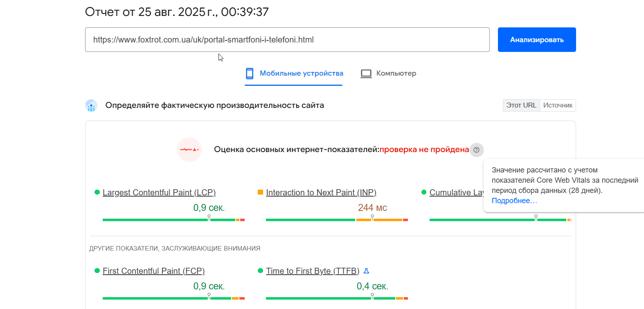This screenshot has width=644, height=309.
Task: Select the Компьютер tab
Action: pyautogui.click(x=388, y=74)
